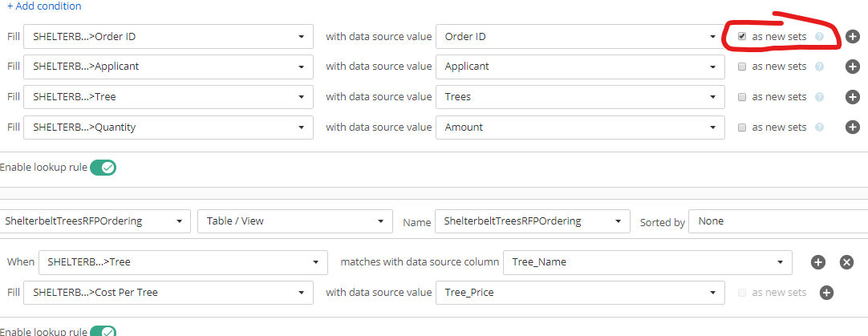Add condition after Tree_Name match row
The width and height of the screenshot is (868, 336).
click(x=818, y=262)
